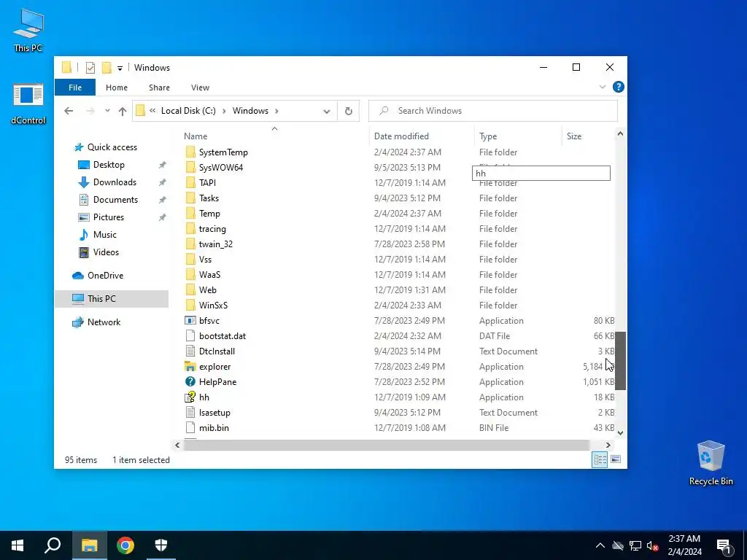Click the New folder quick access toolbar icon
The height and width of the screenshot is (560, 747).
click(107, 68)
